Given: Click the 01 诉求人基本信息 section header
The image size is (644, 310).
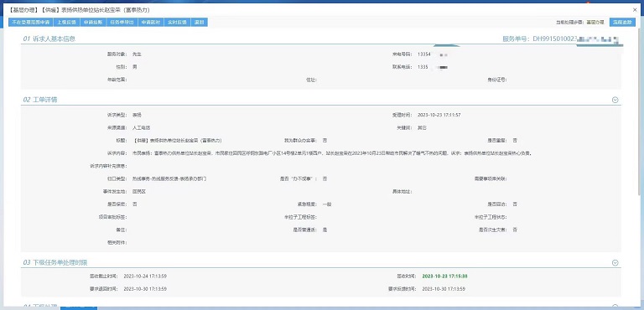Looking at the screenshot, I should (49, 39).
